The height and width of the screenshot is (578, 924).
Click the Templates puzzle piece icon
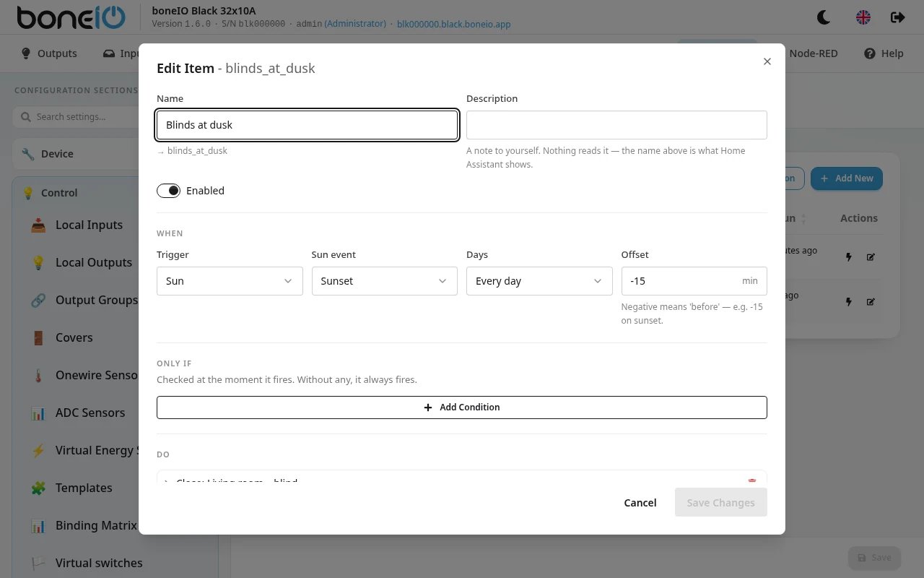pyautogui.click(x=38, y=488)
